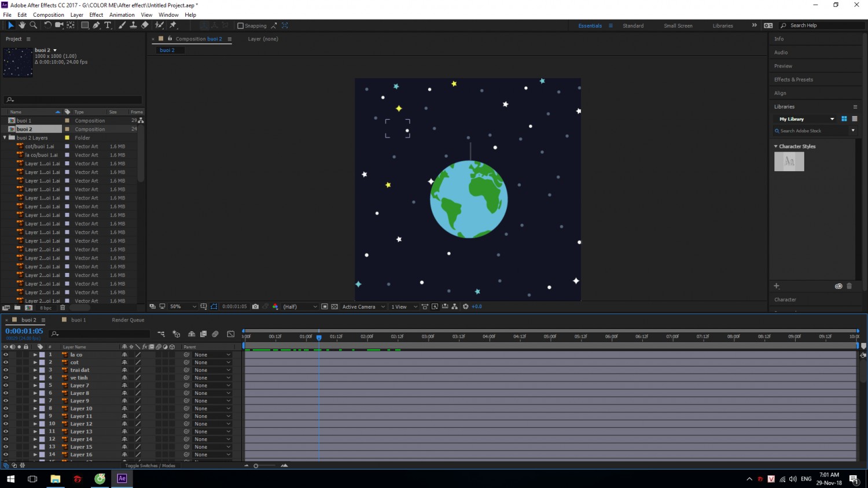
Task: Open the Windows Start menu
Action: tap(10, 479)
